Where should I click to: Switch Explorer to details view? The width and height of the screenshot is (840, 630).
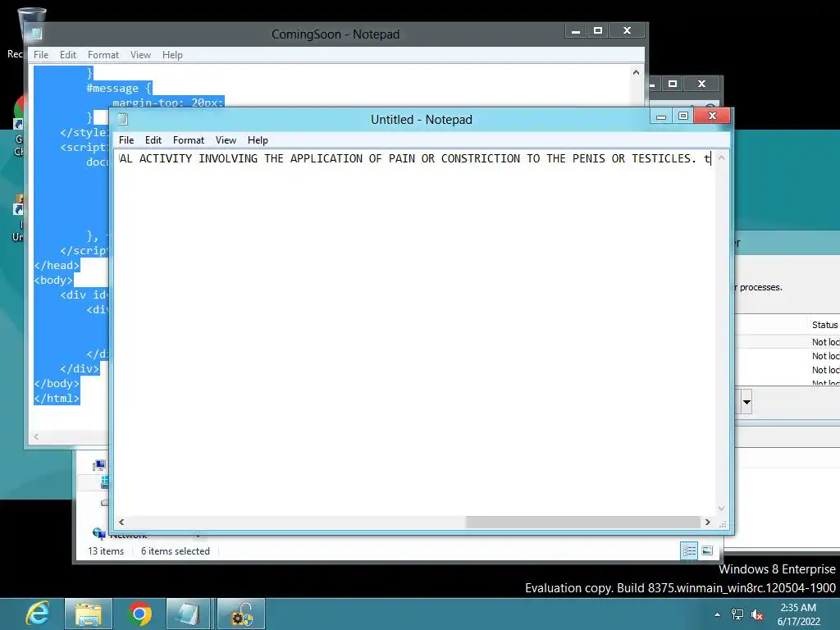[x=689, y=550]
